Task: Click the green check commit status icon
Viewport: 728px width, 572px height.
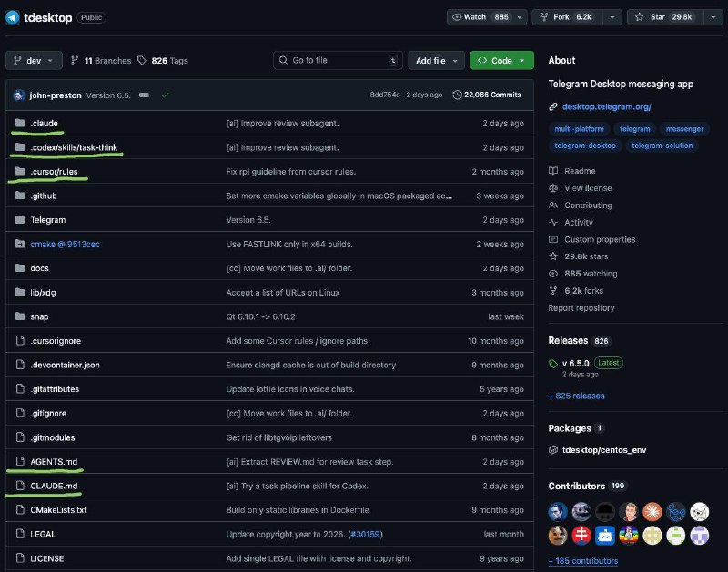Action: point(165,95)
